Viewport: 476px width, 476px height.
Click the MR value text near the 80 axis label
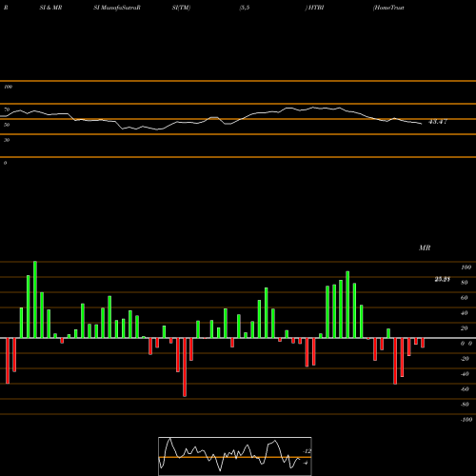tap(443, 279)
